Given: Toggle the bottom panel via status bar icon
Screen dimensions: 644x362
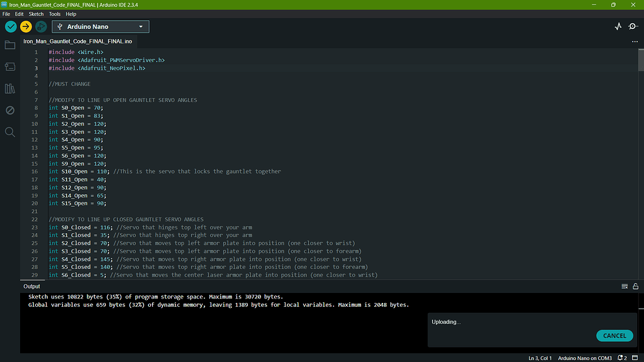Looking at the screenshot, I should pos(635,358).
